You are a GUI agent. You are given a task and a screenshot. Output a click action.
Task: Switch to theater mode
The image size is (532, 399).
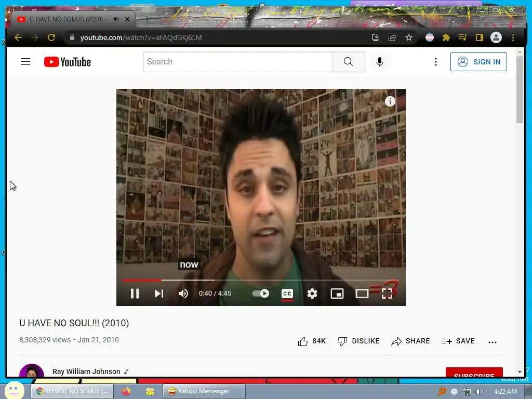(362, 294)
